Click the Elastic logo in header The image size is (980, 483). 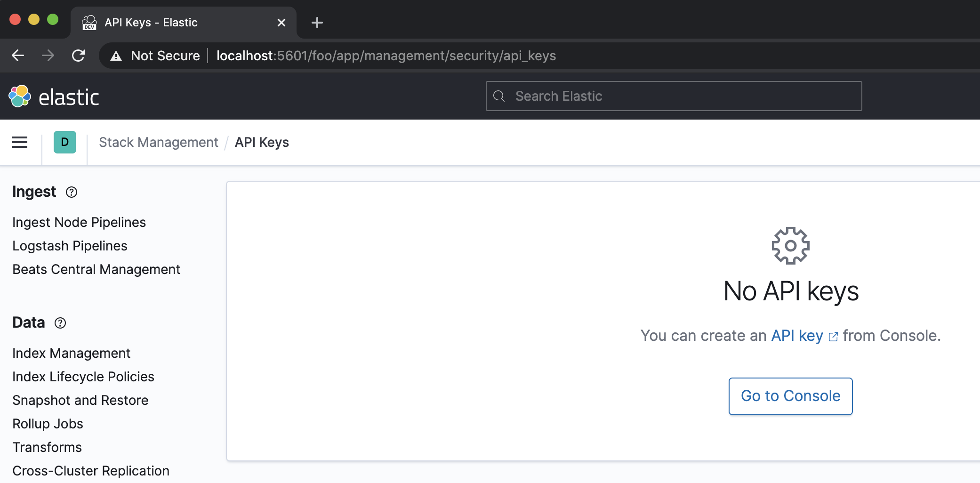[54, 97]
